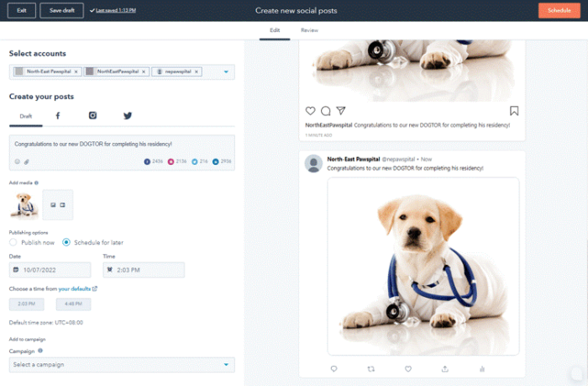Screen dimensions: 588x386
Task: Click the puppy media thumbnail
Action: pos(24,204)
